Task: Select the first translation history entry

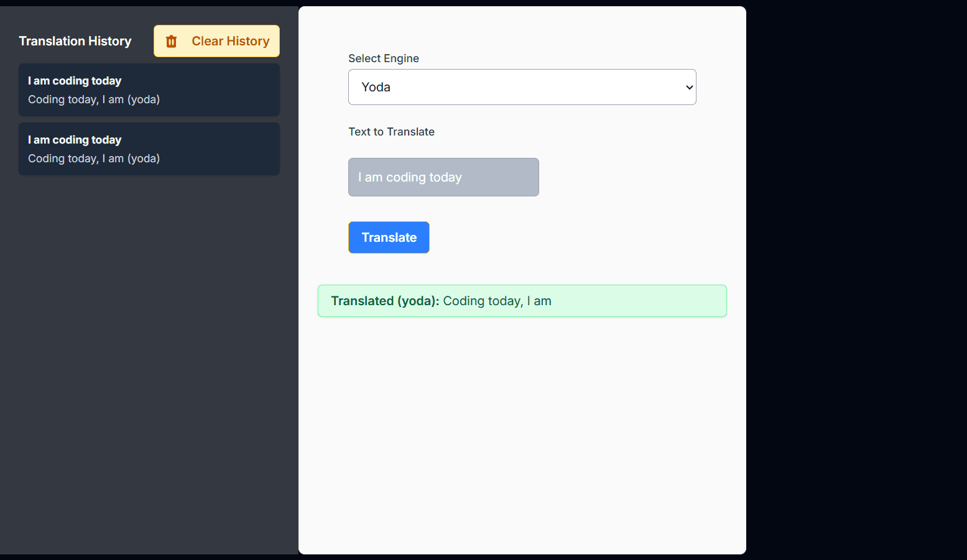Action: click(149, 90)
